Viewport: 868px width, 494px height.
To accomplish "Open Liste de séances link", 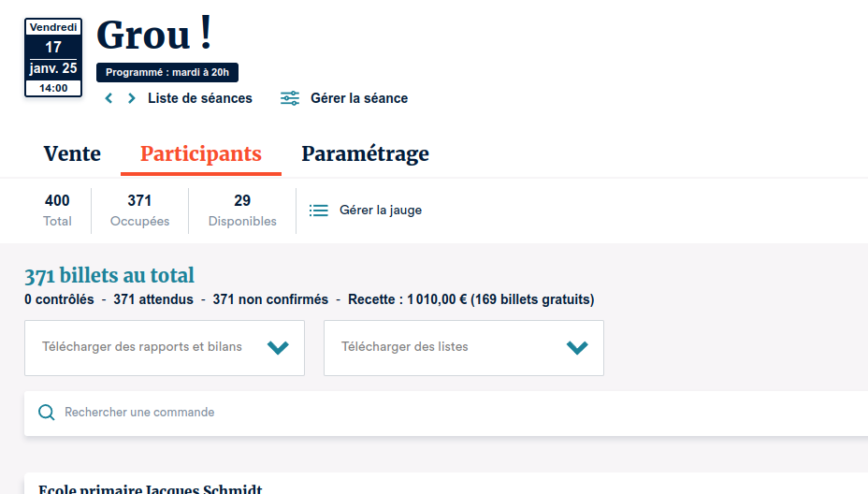I will click(199, 98).
